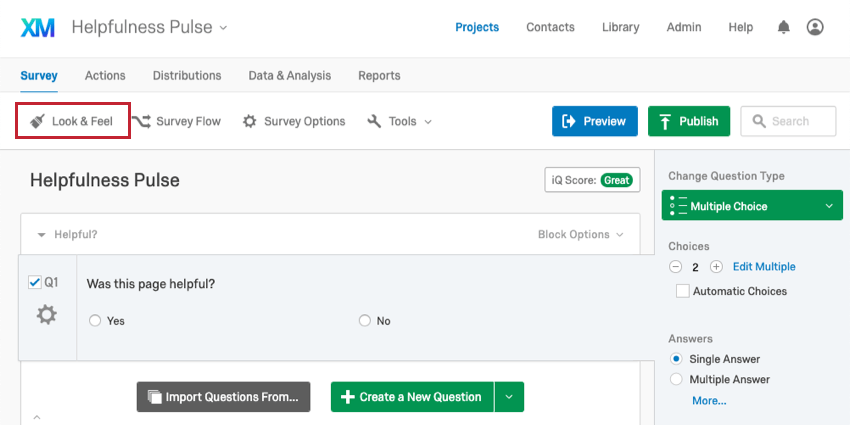Open the user account profile icon

coord(815,27)
